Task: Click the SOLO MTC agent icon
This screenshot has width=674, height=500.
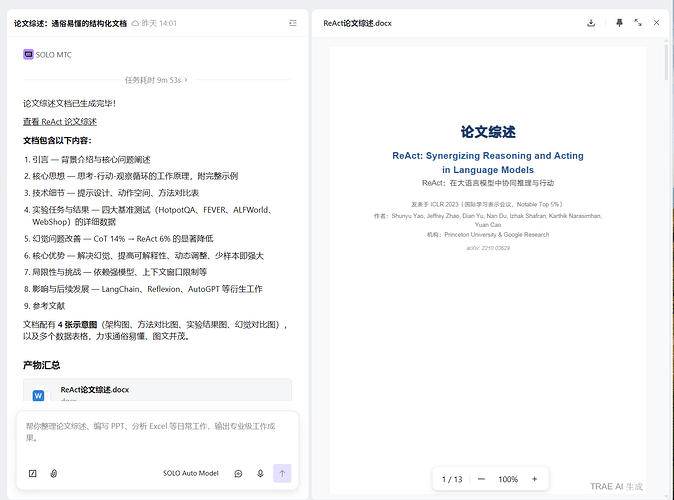Action: [28, 55]
